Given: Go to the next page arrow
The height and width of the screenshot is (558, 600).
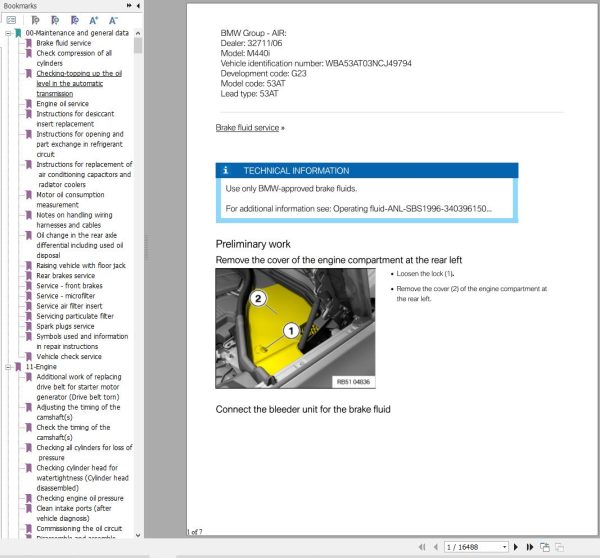Looking at the screenshot, I should point(516,547).
